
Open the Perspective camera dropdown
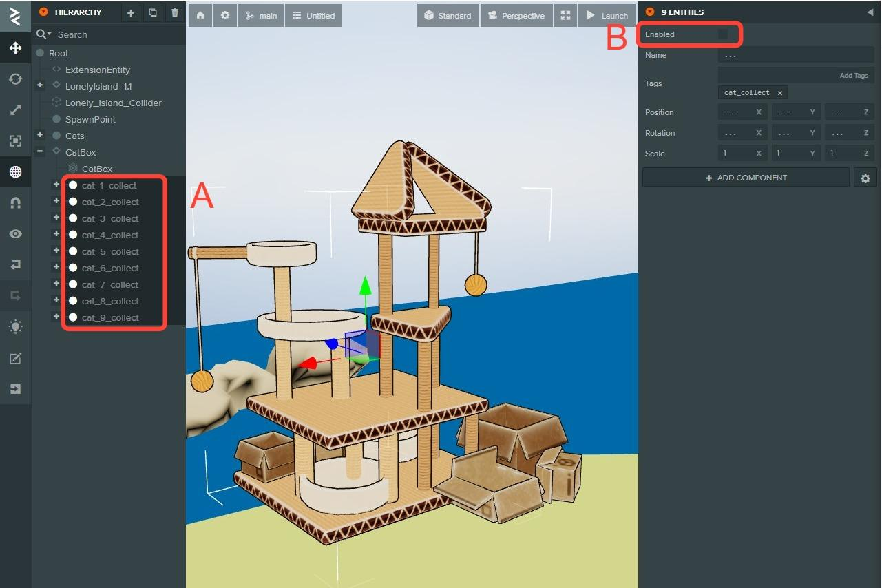pos(516,15)
